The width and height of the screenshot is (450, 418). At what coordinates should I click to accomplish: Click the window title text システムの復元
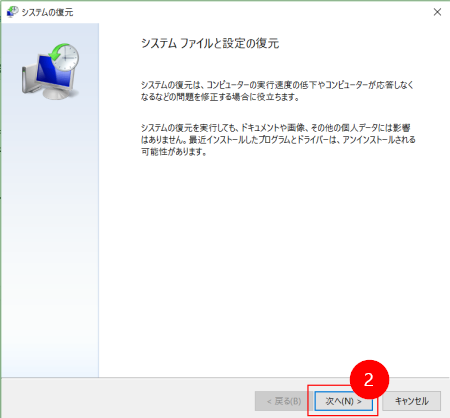(47, 12)
